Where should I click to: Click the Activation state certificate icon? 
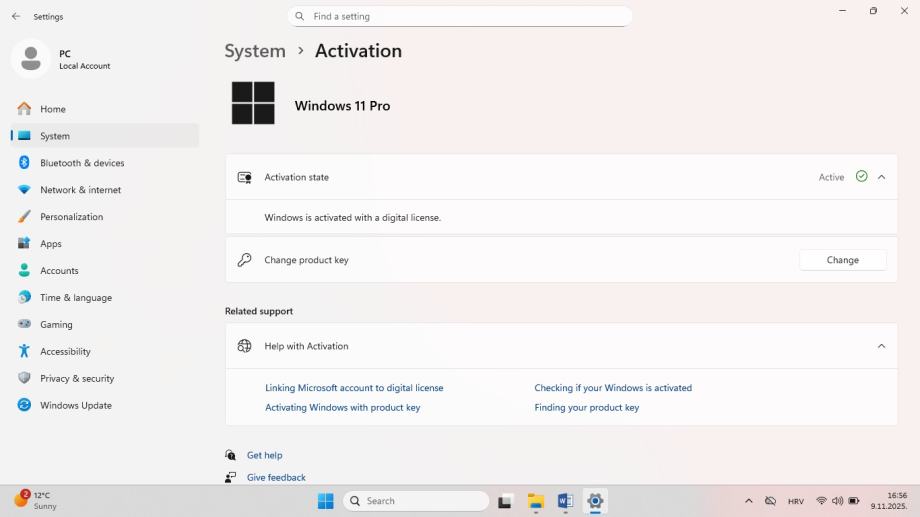pyautogui.click(x=245, y=177)
